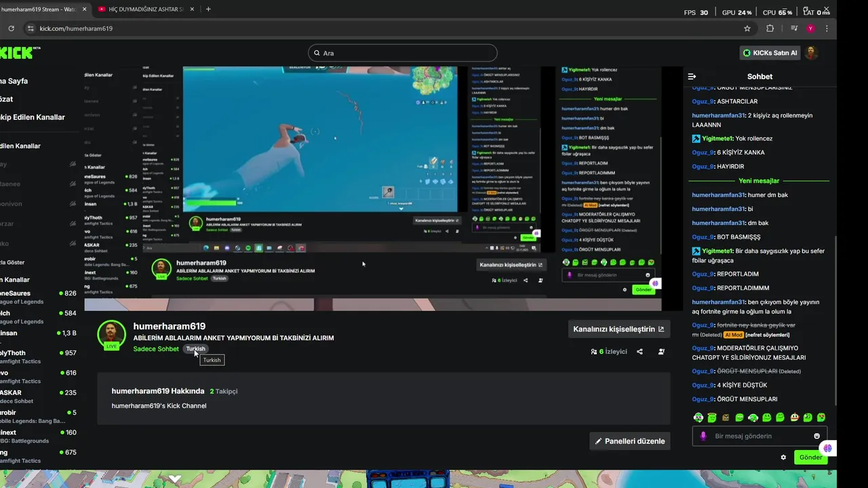Viewport: 868px width, 488px height.
Task: Insert the green halo emote
Action: click(712, 418)
